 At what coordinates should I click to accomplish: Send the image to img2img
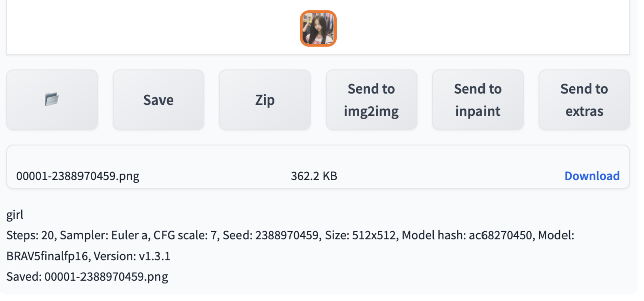371,99
